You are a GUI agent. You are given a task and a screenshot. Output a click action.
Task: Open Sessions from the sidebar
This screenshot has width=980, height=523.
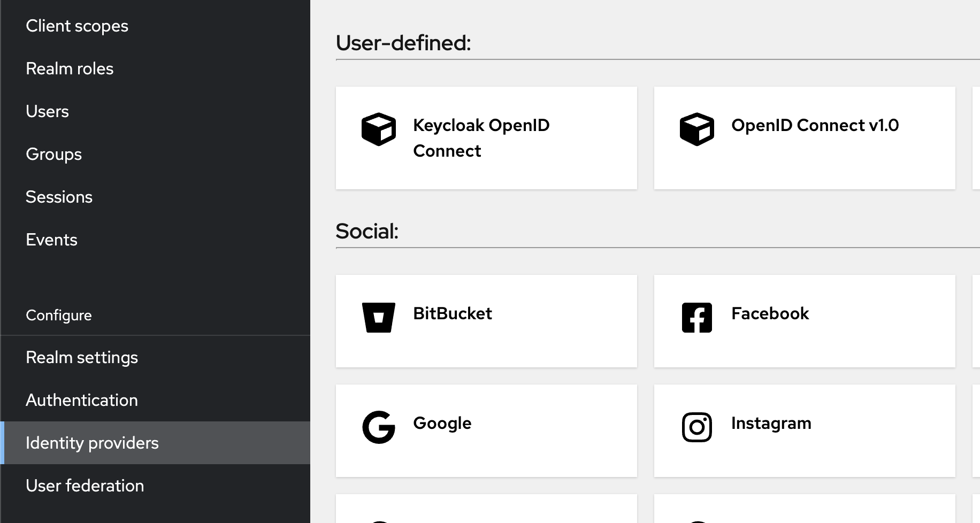tap(155, 197)
